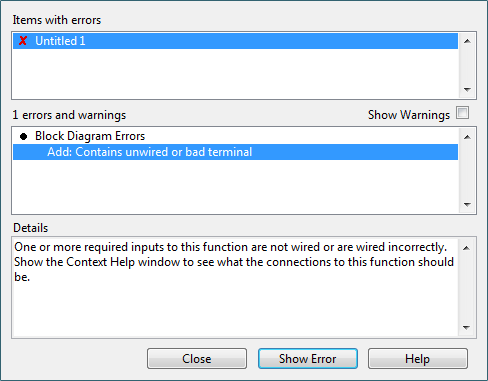Click up arrow of Items with errors scrollbar

tap(467, 41)
